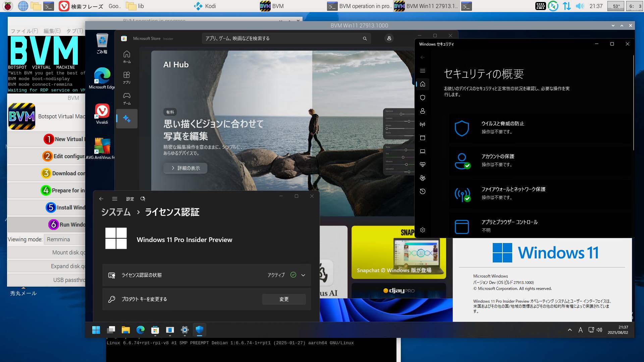Open virus and threat protection card
This screenshot has height=362, width=644.
[x=540, y=128]
